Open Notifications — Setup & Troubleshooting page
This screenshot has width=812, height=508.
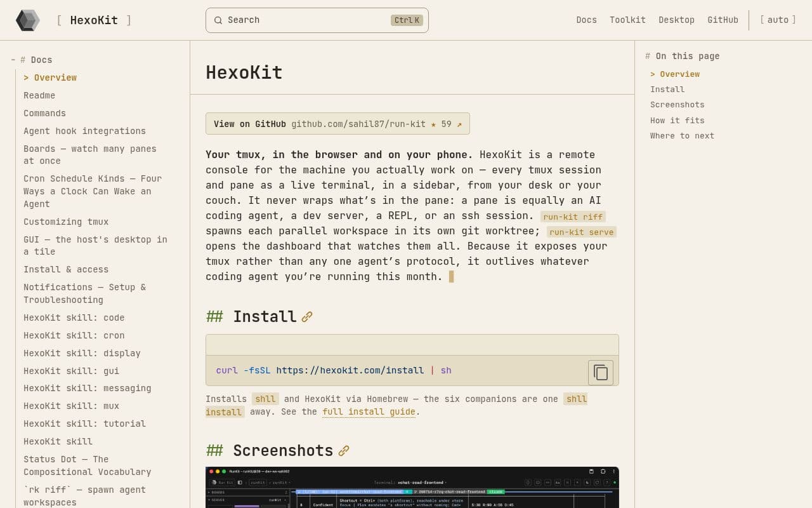(x=84, y=293)
